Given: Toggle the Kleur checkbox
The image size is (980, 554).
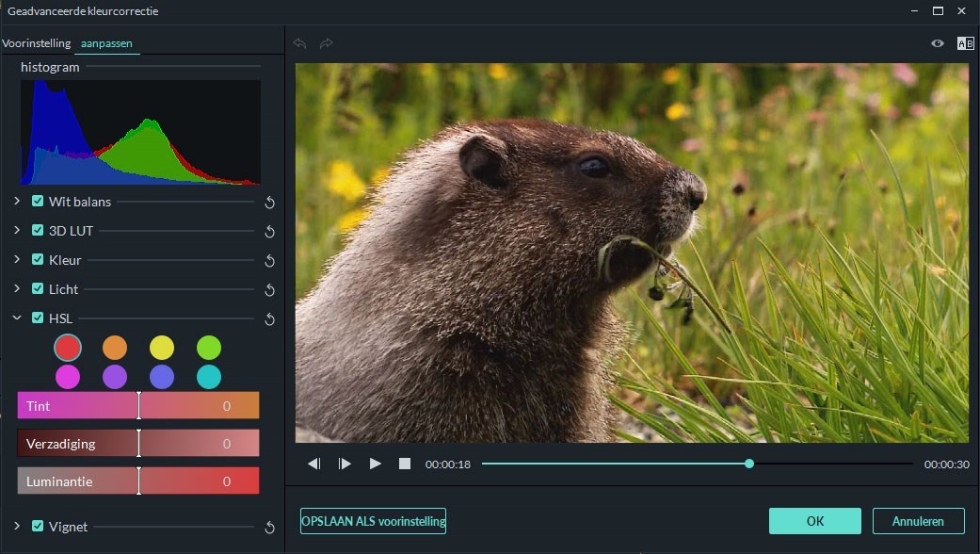Looking at the screenshot, I should [38, 259].
